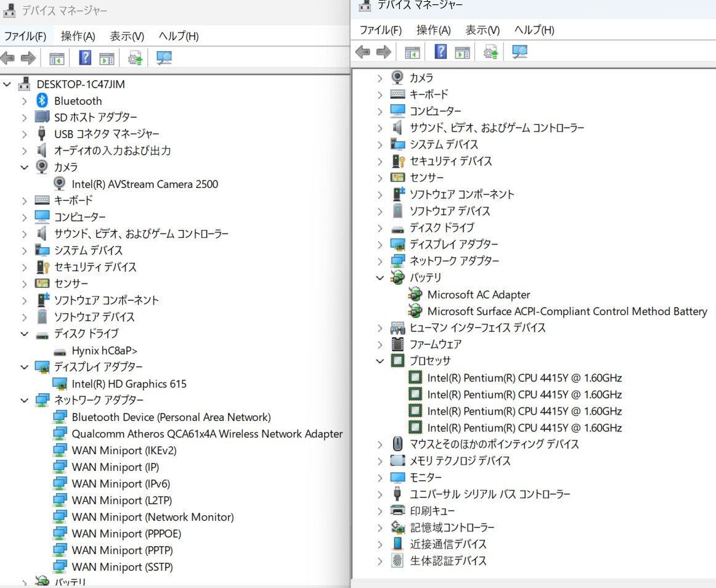Click the mouse icon for マウスとそのほかのポインティング デバイス

tap(397, 444)
